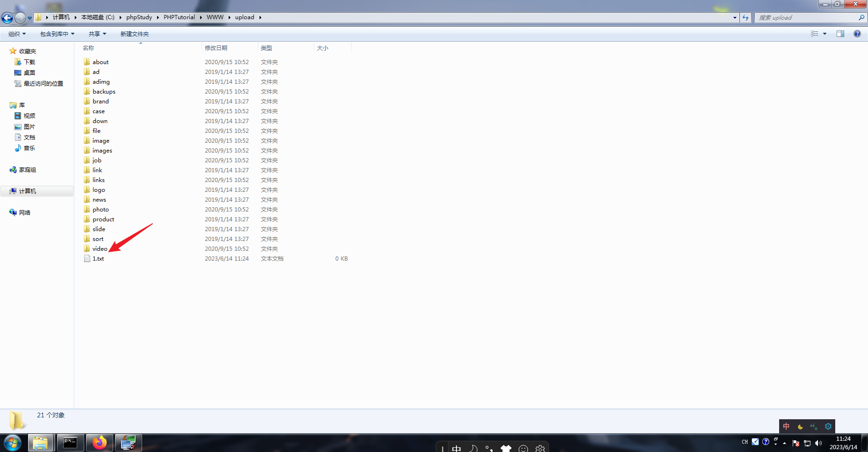
Task: Click 计算机 in the navigation sidebar
Action: coord(27,190)
